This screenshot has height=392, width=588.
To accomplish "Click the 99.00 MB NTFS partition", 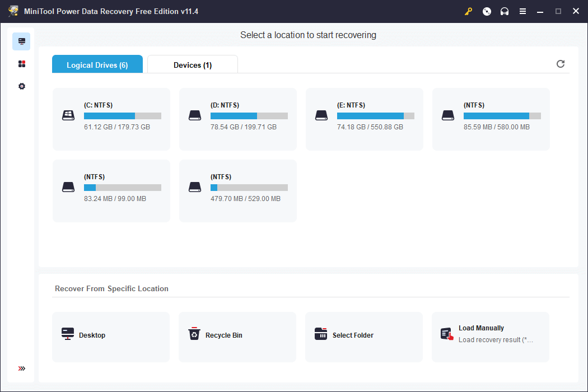I will click(x=111, y=190).
